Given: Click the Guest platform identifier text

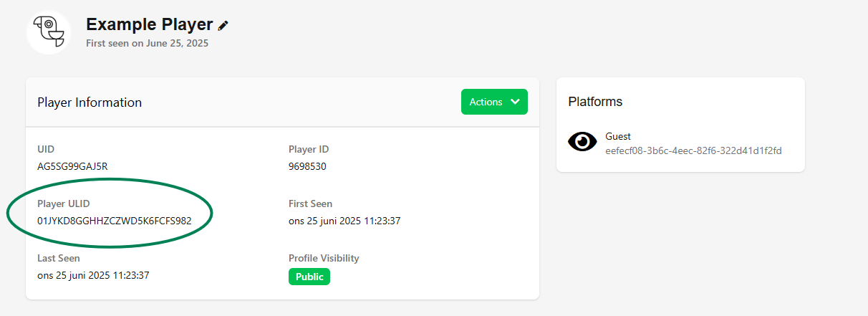Looking at the screenshot, I should [693, 150].
